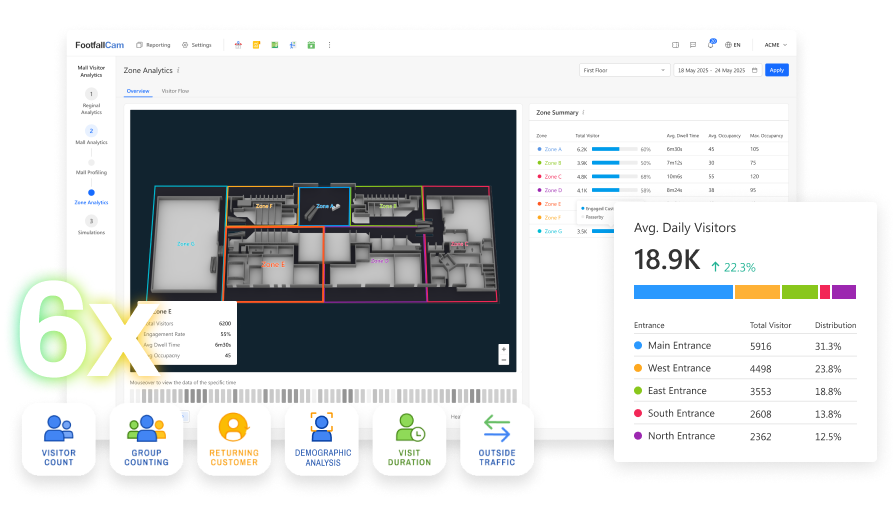
Task: Click the date range field 18 May 2025 - 24 May 2025
Action: click(x=718, y=70)
